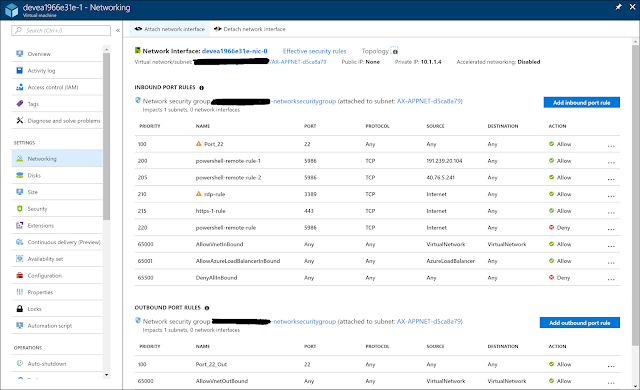The height and width of the screenshot is (390, 640).
Task: Click the Security shield icon
Action: pos(20,208)
